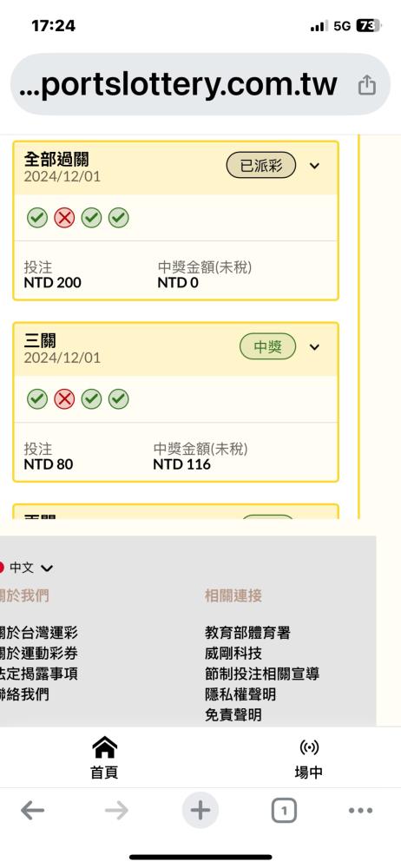This screenshot has height=868, width=401.
Task: Open the browser three-dots more menu
Action: pos(360,811)
